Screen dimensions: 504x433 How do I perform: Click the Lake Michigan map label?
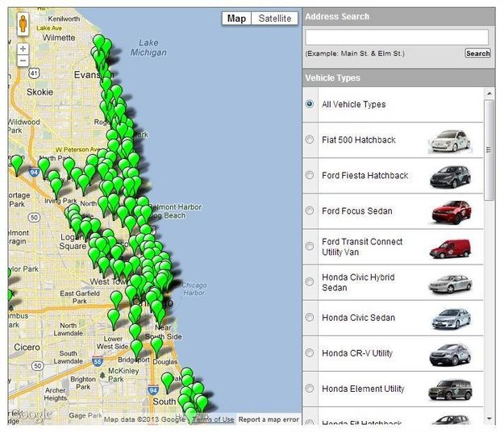tap(148, 48)
